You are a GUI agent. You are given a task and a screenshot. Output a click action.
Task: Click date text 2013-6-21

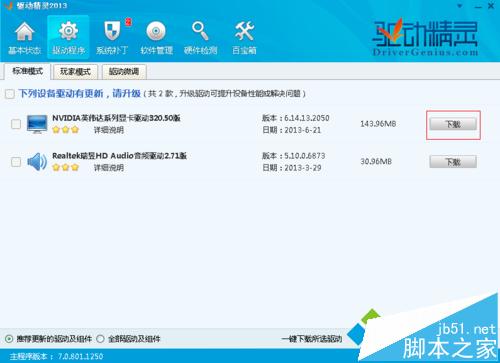(303, 130)
